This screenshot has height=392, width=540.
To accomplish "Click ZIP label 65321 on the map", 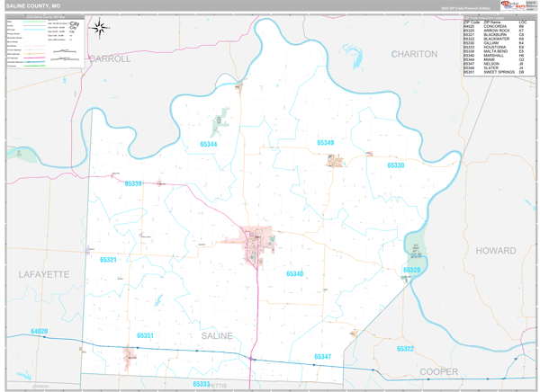I will coord(108,259).
